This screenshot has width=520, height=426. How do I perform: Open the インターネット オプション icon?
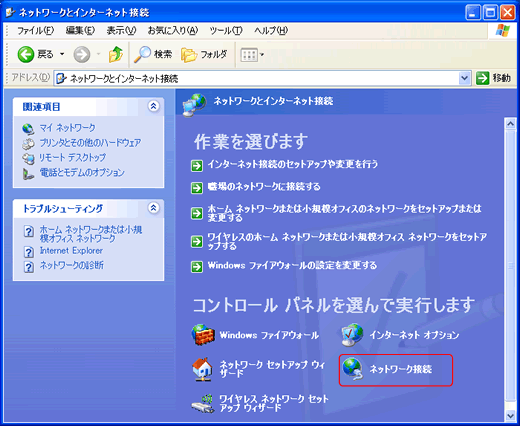[352, 335]
